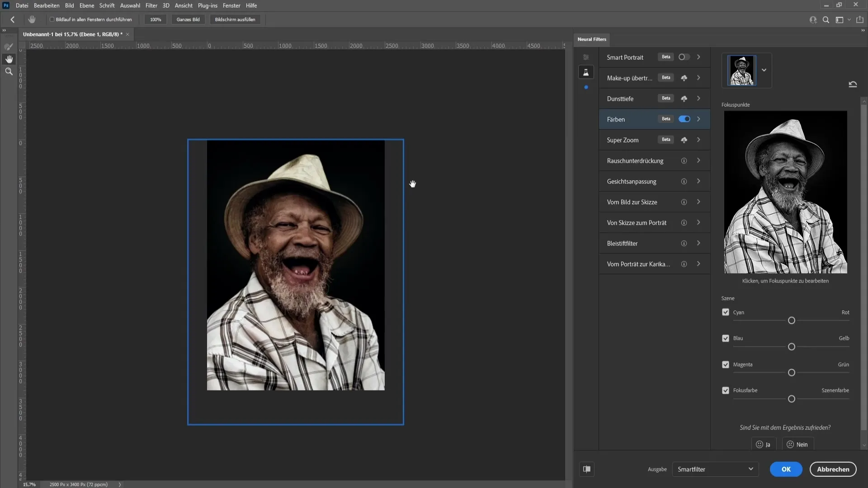
Task: Click the Photoshop Ps logo icon
Action: [6, 5]
